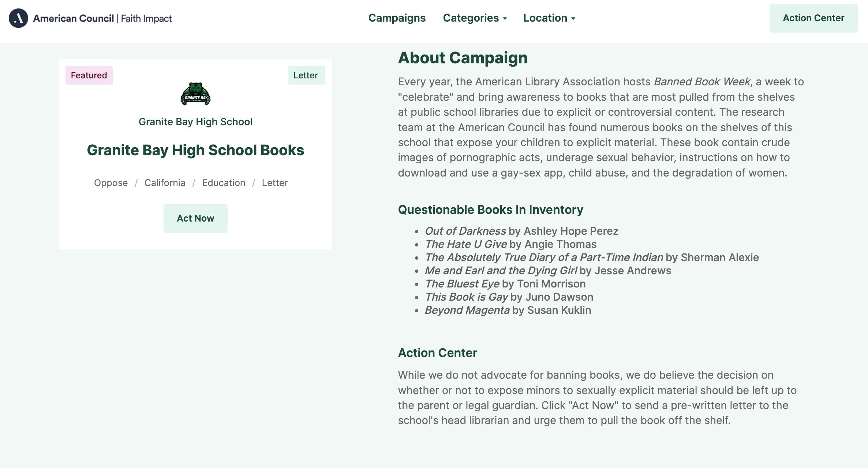Select the California breadcrumb tag
Viewport: 868px width, 468px height.
point(165,183)
